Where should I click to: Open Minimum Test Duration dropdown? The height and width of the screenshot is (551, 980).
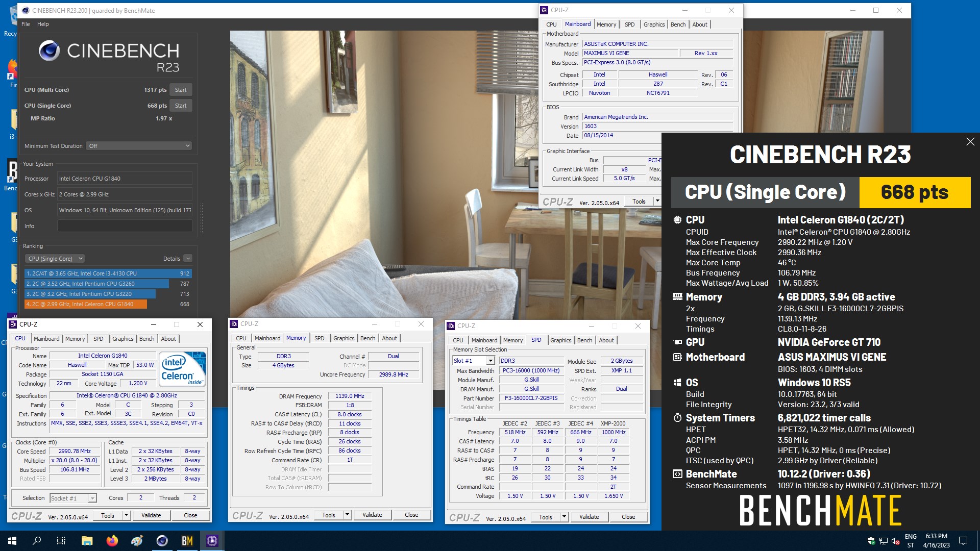139,146
